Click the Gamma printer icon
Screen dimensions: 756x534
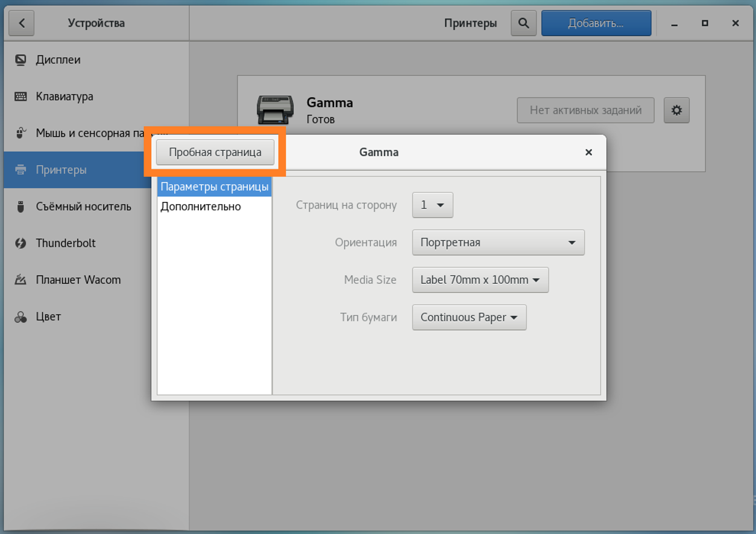(x=275, y=110)
